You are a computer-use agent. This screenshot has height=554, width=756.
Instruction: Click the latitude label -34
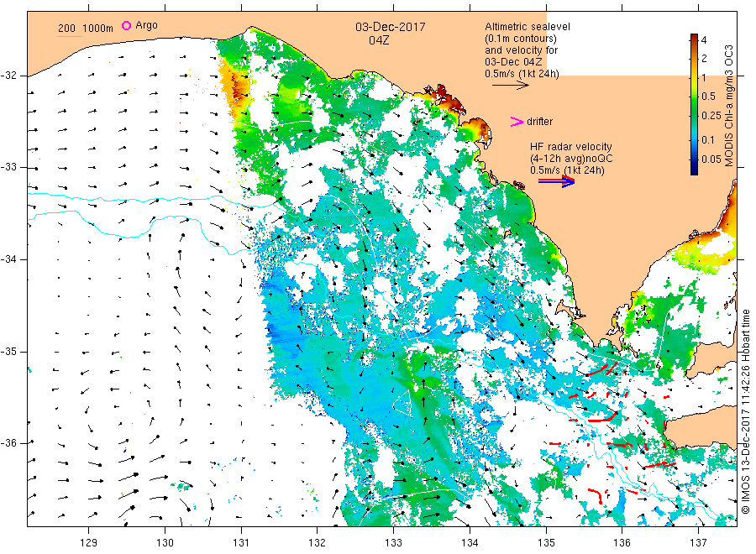tap(8, 259)
